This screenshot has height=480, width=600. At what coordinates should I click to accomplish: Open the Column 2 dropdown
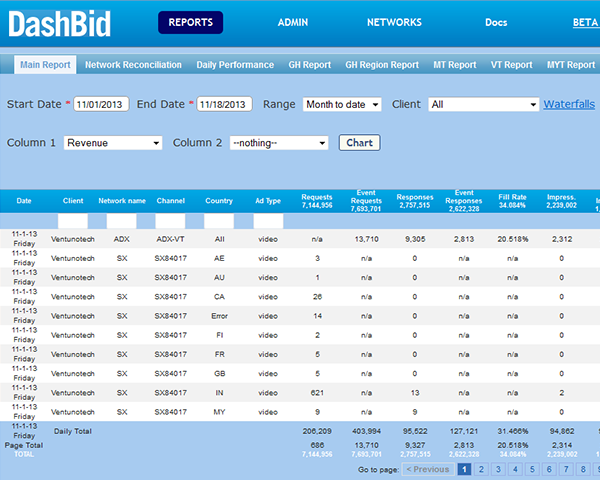tap(279, 143)
